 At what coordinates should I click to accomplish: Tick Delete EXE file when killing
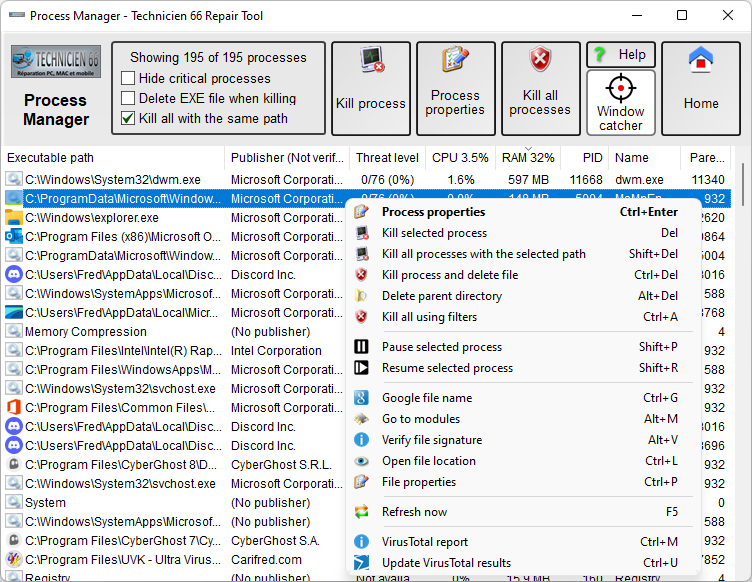[x=128, y=98]
